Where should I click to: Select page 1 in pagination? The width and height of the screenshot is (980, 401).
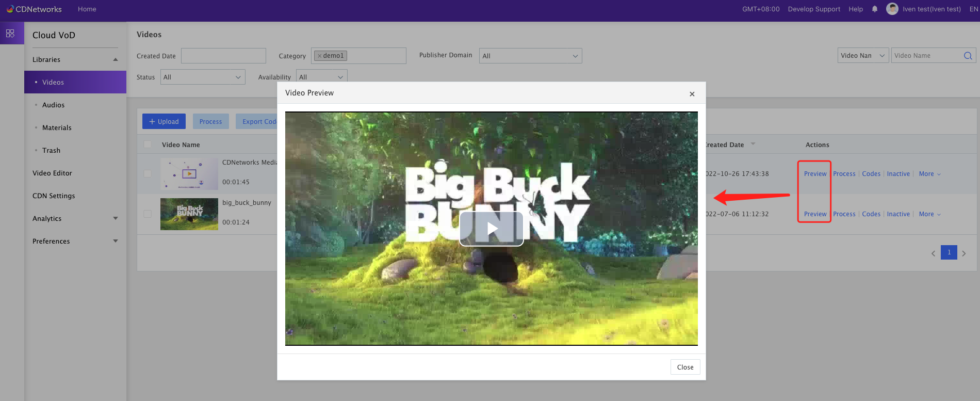(x=949, y=252)
